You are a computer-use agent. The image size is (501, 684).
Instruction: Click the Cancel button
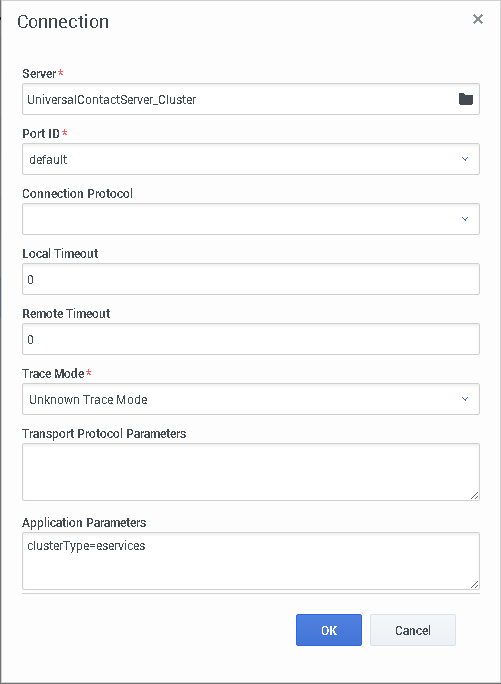pyautogui.click(x=413, y=630)
